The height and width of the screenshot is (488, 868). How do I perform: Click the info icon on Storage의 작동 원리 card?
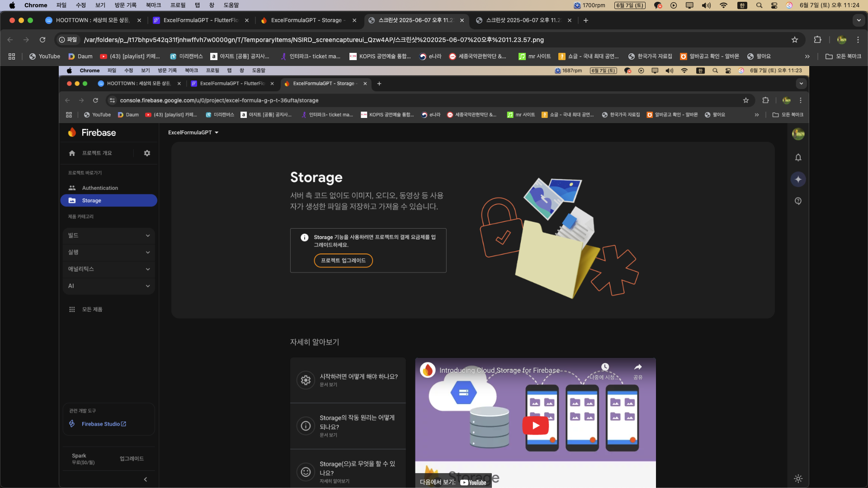[306, 426]
